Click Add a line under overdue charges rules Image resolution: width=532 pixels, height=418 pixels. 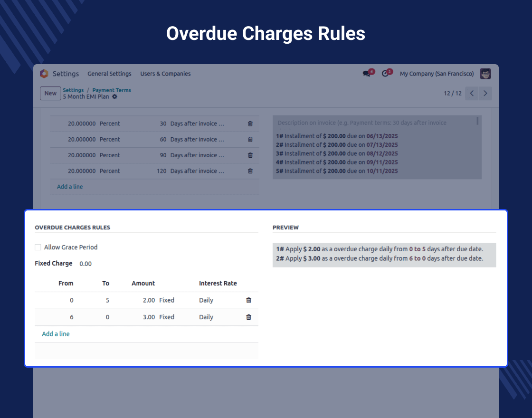(56, 334)
